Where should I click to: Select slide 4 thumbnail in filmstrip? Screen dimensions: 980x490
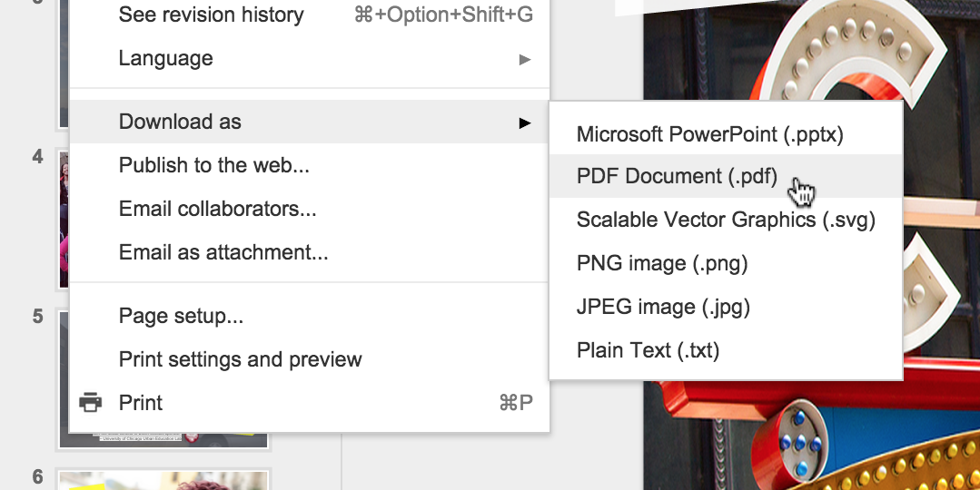pyautogui.click(x=64, y=220)
